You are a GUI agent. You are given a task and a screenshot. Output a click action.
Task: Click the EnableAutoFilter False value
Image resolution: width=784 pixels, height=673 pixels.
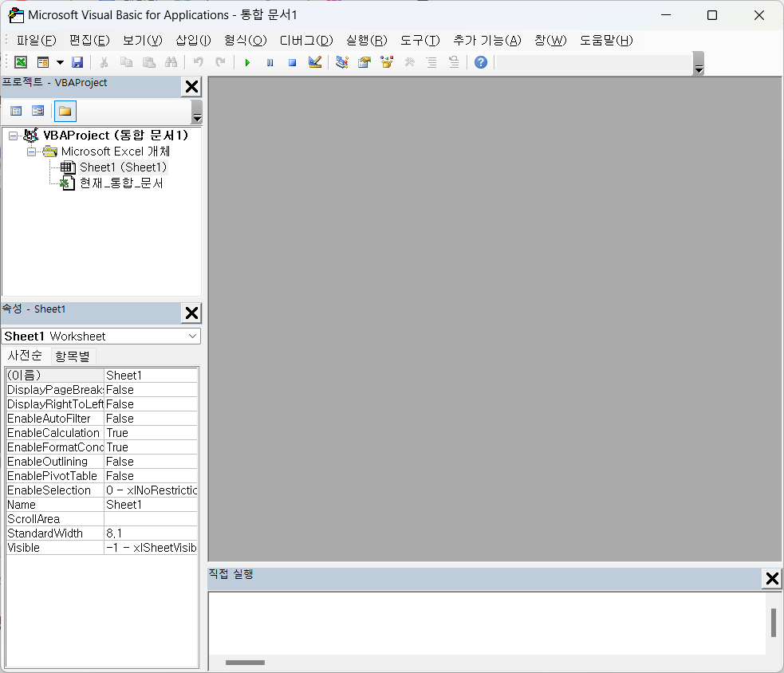[x=151, y=419]
